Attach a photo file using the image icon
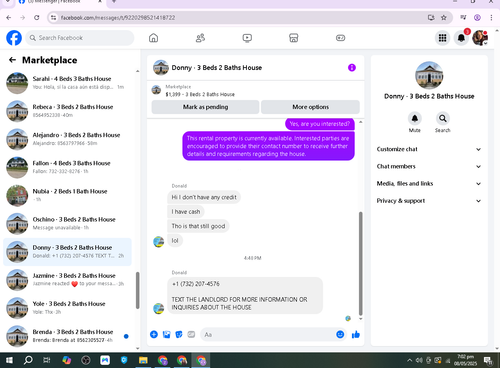500x368 pixels. coord(166,334)
